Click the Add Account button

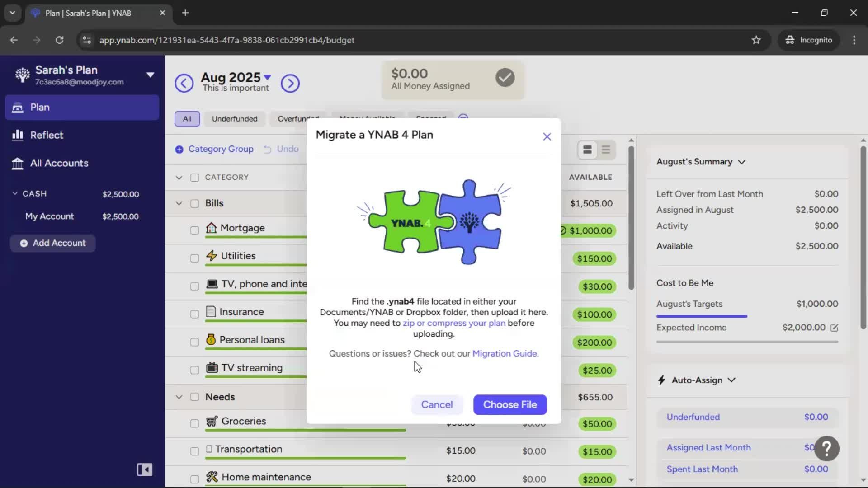[53, 243]
